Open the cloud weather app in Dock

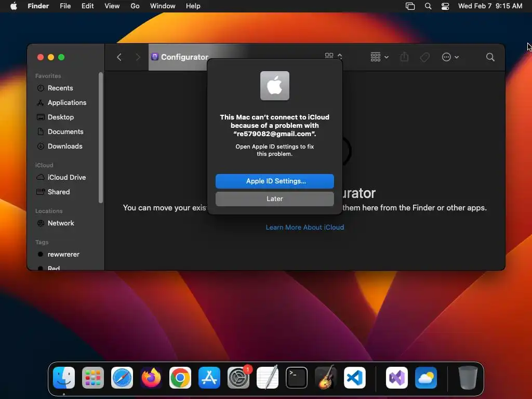pyautogui.click(x=426, y=378)
